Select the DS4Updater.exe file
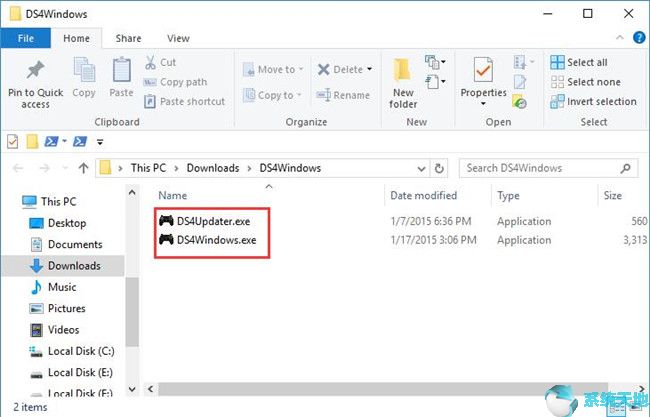Screen dimensions: 650x417 click(x=207, y=221)
